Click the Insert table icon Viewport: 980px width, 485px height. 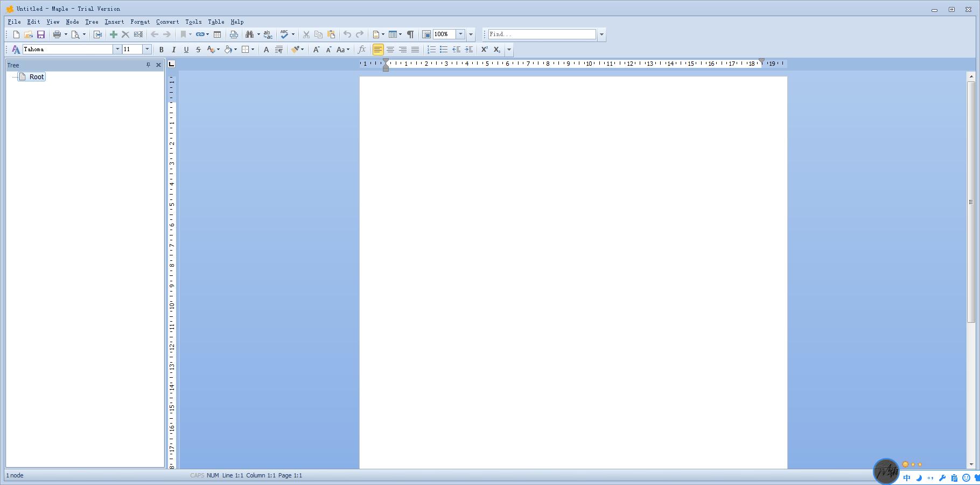click(218, 34)
